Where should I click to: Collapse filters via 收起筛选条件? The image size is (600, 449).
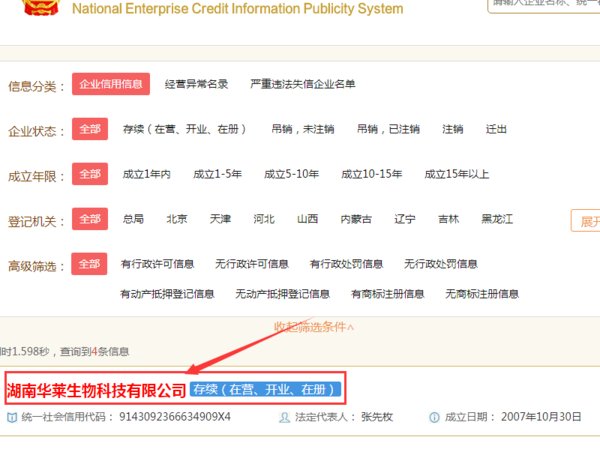click(x=314, y=327)
